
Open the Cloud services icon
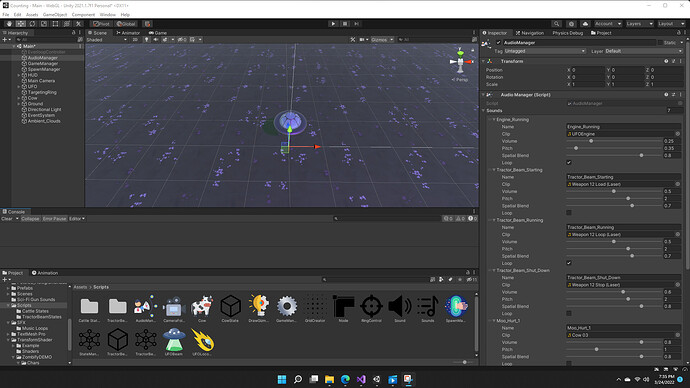[585, 24]
